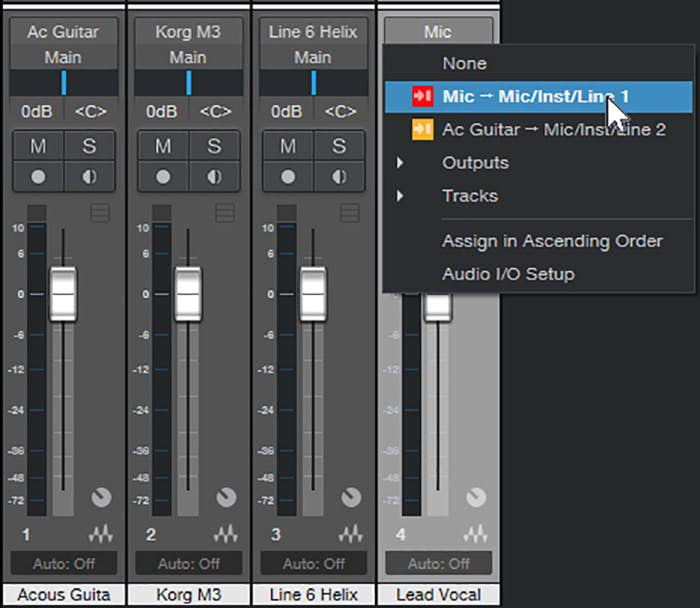
Task: Click the expand inserts icon on Ac Guitar channel
Action: click(x=100, y=212)
